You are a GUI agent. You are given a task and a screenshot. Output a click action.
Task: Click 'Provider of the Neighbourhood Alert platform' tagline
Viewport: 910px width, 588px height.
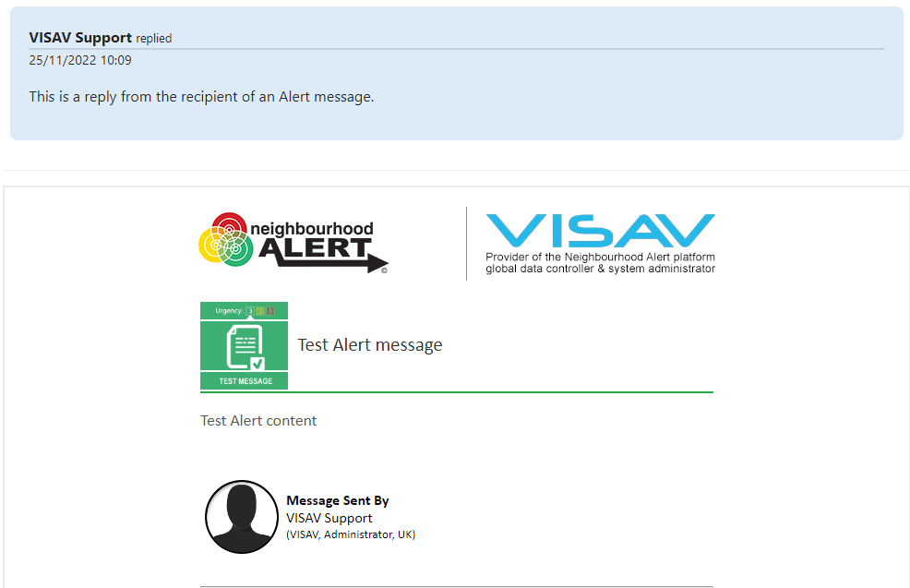pyautogui.click(x=600, y=257)
